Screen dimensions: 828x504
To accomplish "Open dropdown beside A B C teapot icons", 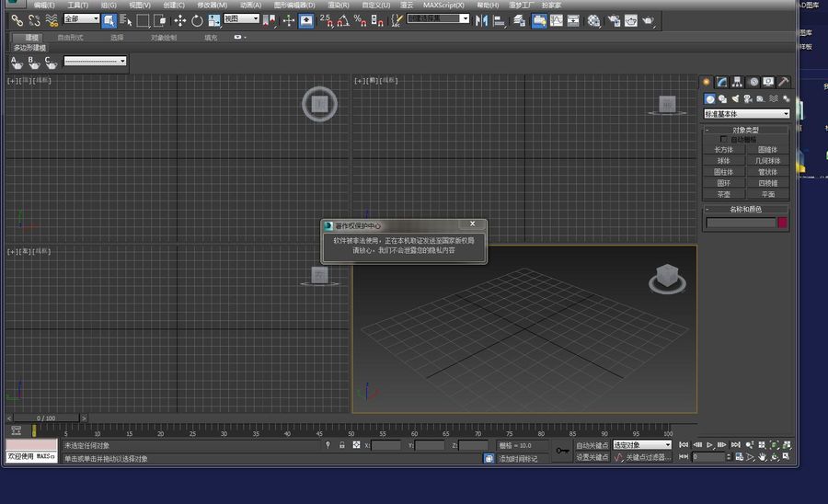I will click(95, 62).
